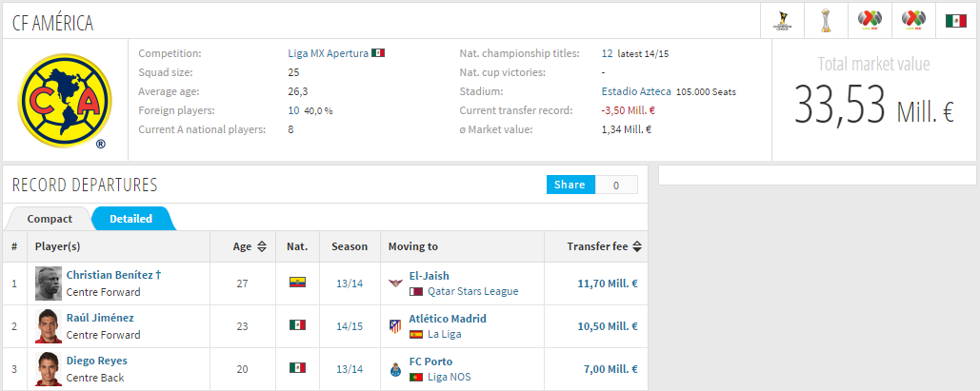
Task: Click the CF AMÉRICA page heading
Action: click(x=52, y=23)
